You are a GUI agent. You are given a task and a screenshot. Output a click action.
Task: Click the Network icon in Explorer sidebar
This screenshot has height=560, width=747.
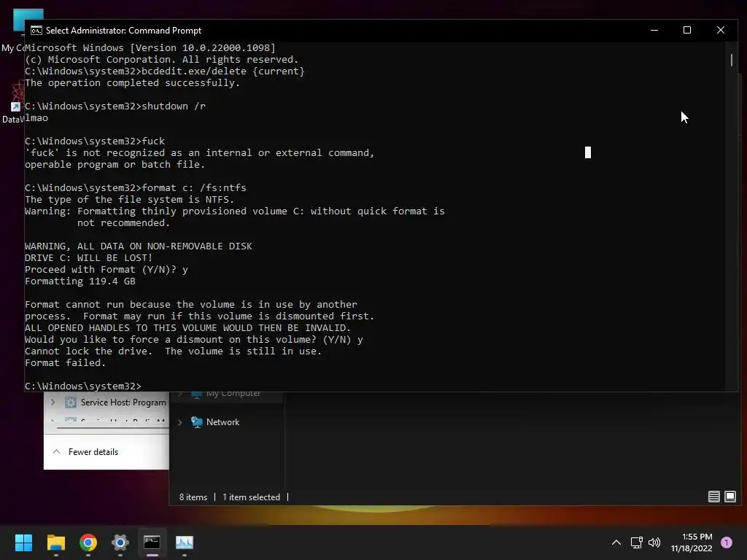(197, 422)
